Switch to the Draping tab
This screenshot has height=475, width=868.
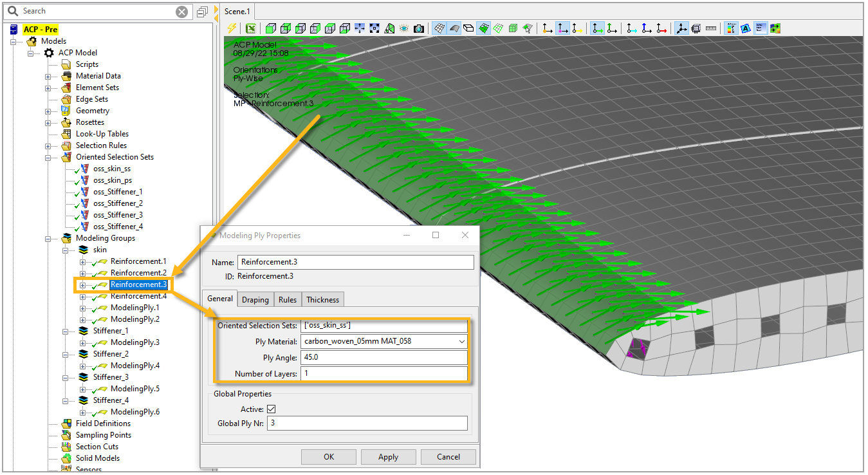[255, 299]
